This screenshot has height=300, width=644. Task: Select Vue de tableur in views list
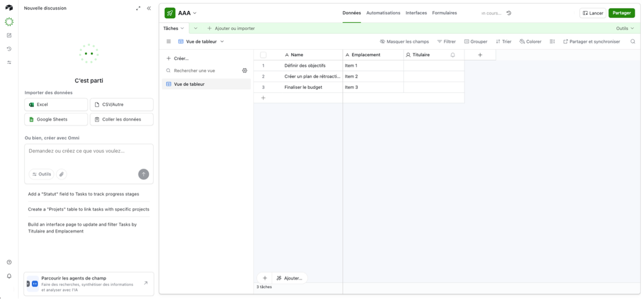[207, 84]
